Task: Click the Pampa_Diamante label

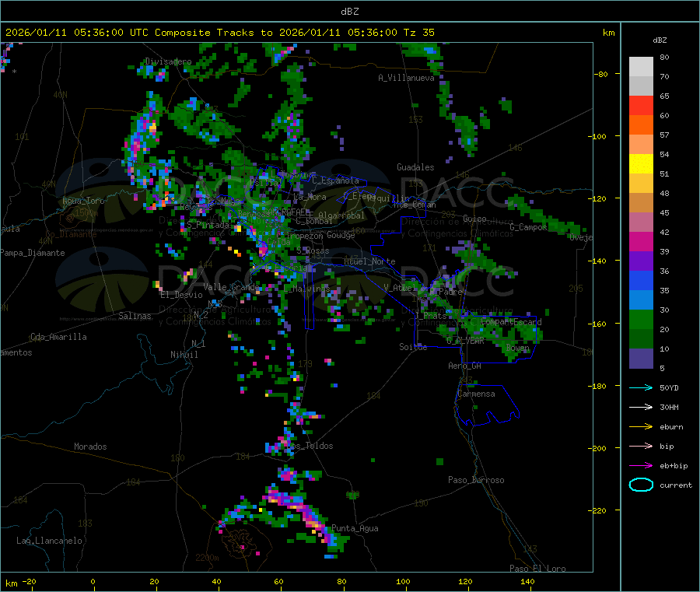Action: coord(32,253)
